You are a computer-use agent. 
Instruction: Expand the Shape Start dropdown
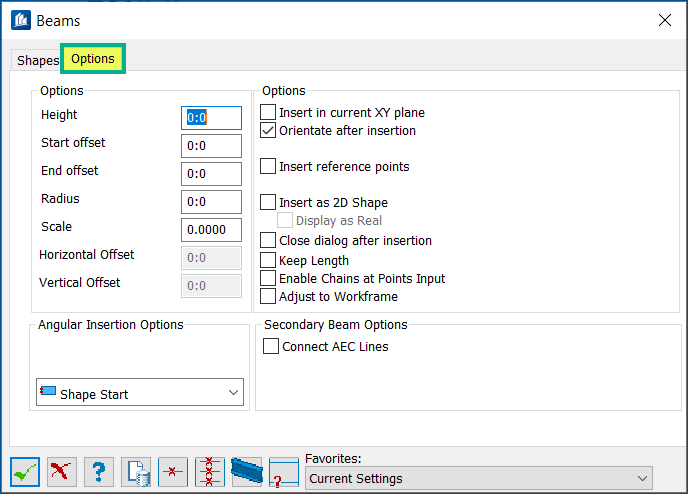[140, 394]
